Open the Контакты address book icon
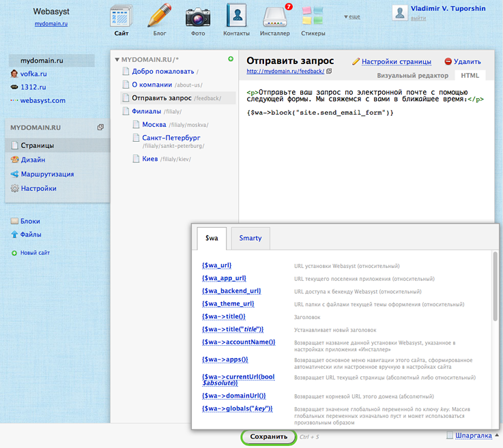Image resolution: width=503 pixels, height=448 pixels. pyautogui.click(x=236, y=15)
